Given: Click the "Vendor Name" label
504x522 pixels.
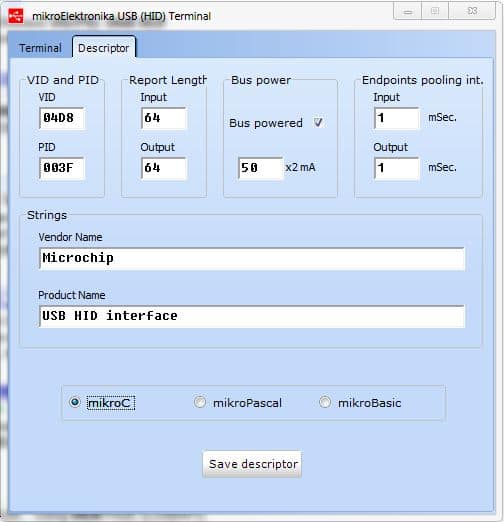Looking at the screenshot, I should tap(70, 237).
